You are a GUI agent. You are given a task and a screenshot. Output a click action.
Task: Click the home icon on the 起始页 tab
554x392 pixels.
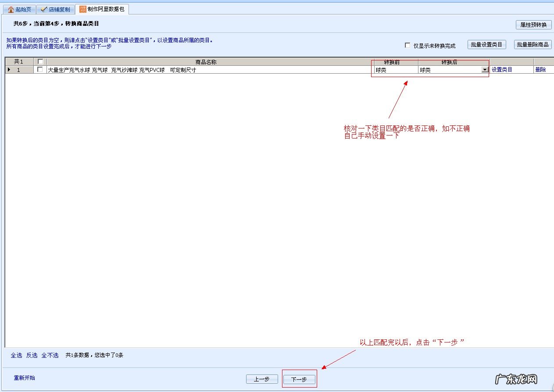pos(11,9)
